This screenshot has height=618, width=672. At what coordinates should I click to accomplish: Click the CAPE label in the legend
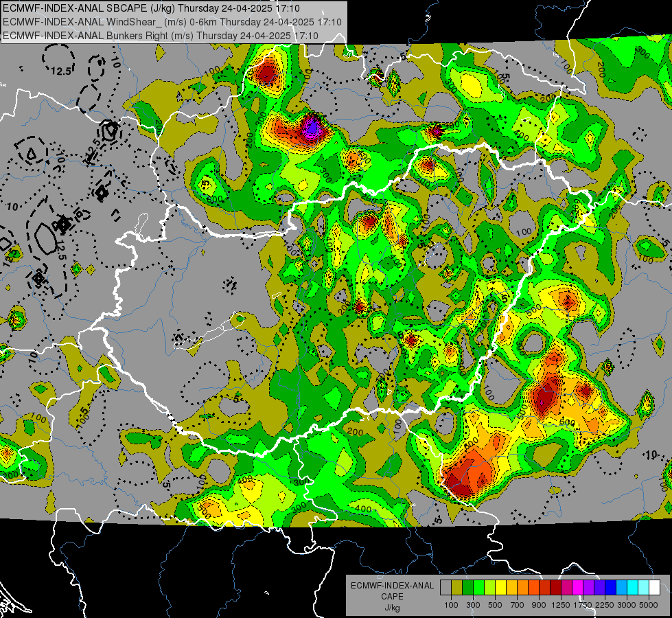point(392,597)
